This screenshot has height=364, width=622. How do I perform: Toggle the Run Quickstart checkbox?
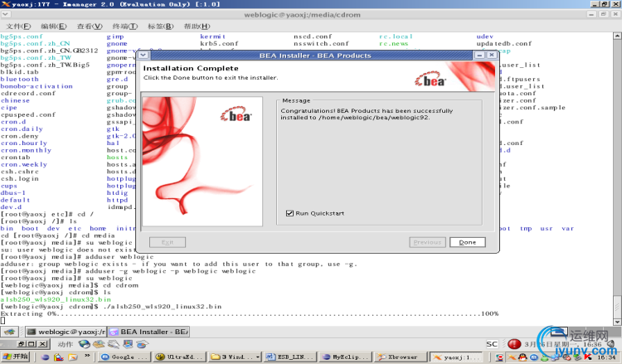click(289, 213)
